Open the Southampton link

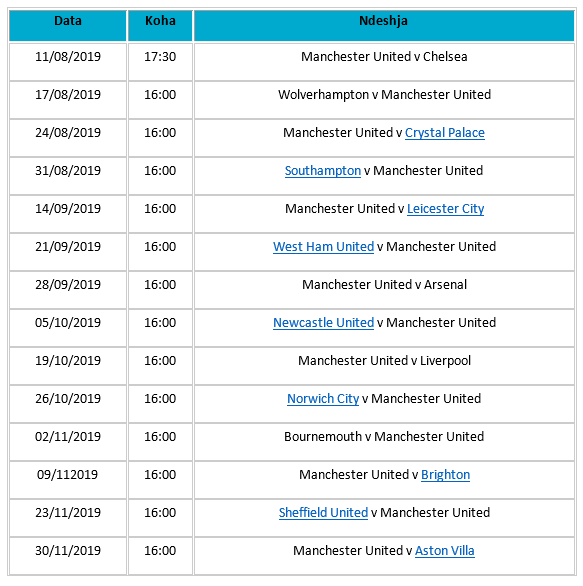tap(323, 171)
